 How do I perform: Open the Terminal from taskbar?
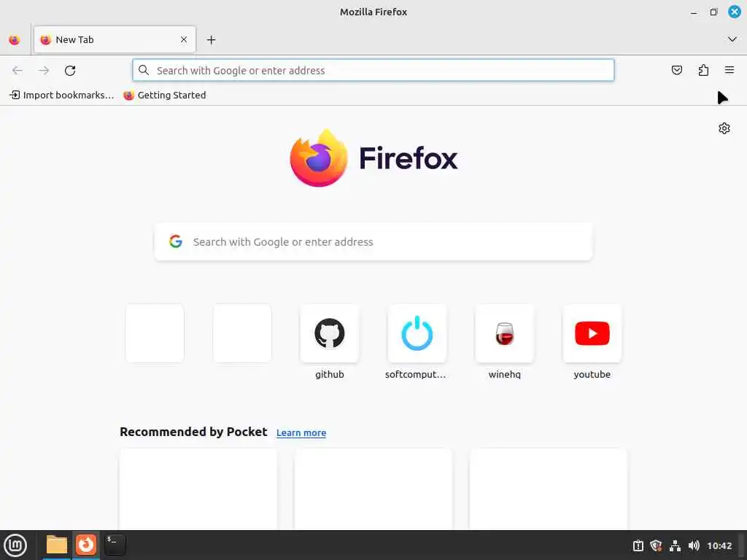pos(115,545)
